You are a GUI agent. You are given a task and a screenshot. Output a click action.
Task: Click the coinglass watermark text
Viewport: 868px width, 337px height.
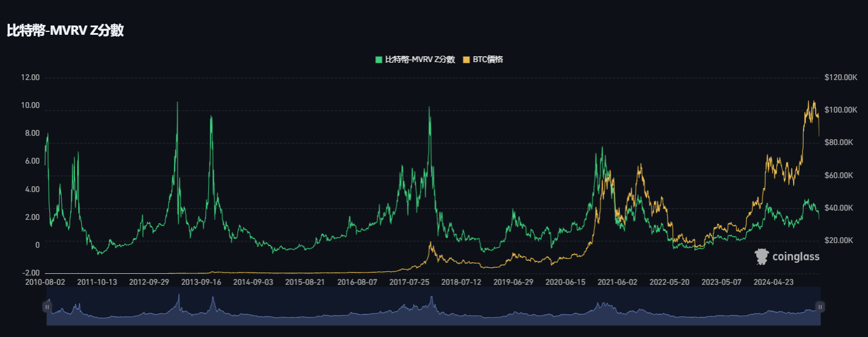tap(796, 256)
